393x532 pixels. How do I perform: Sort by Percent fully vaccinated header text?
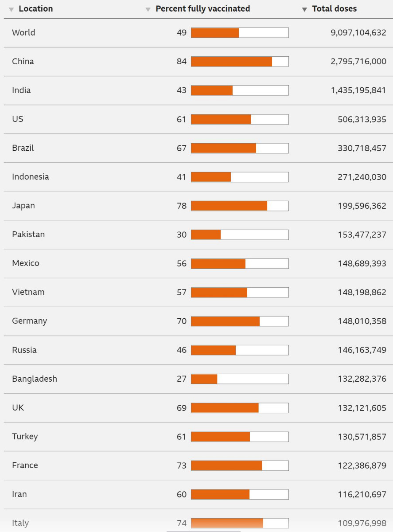click(202, 9)
